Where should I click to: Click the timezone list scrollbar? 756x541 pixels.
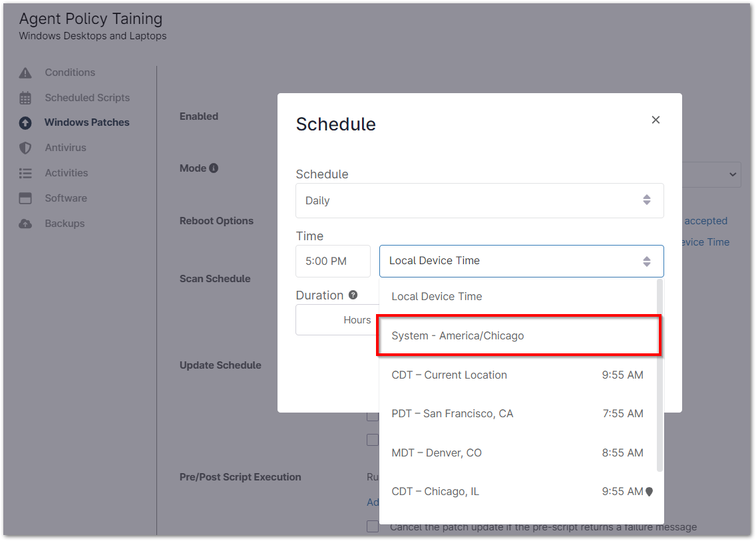pyautogui.click(x=660, y=373)
